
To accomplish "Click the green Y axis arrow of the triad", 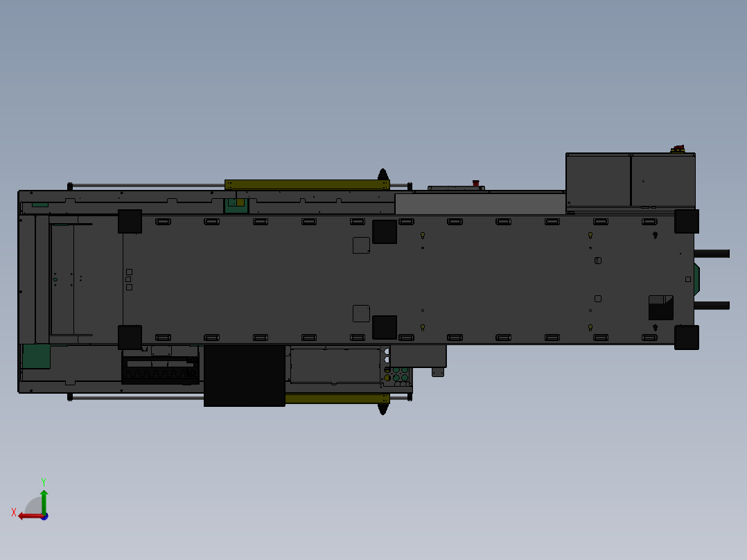I will tap(44, 501).
